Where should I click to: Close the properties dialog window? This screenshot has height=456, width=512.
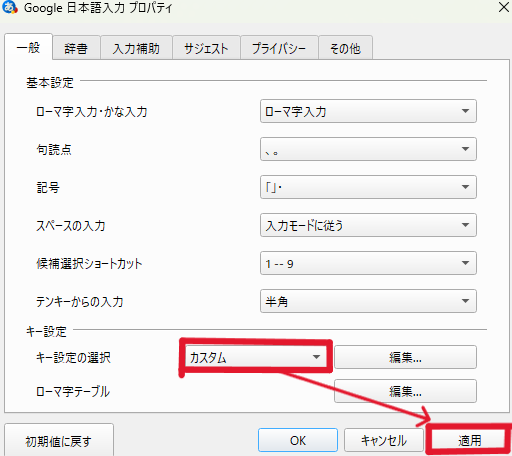pos(504,7)
